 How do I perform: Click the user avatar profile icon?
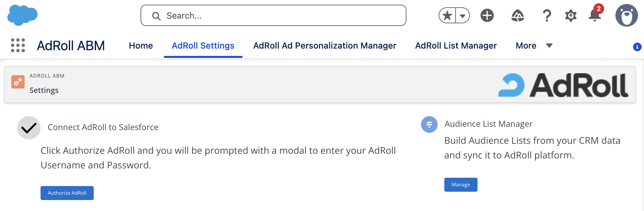pyautogui.click(x=626, y=16)
